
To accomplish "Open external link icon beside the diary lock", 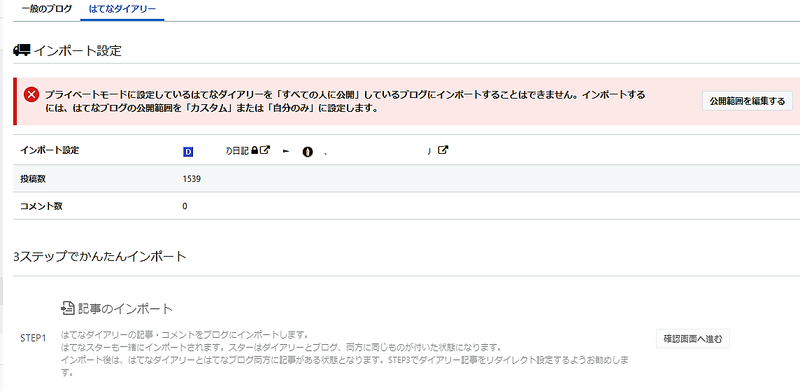I will (265, 150).
